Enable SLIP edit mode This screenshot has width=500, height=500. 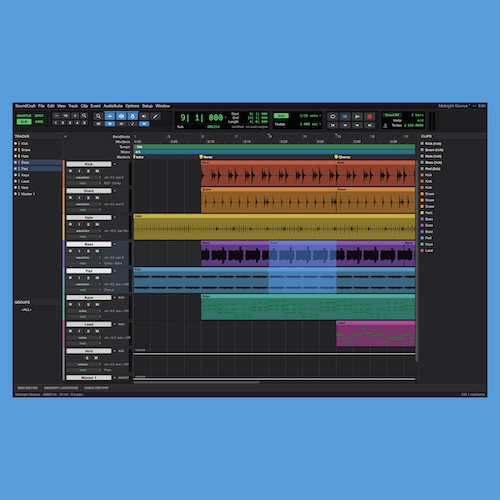pos(24,122)
